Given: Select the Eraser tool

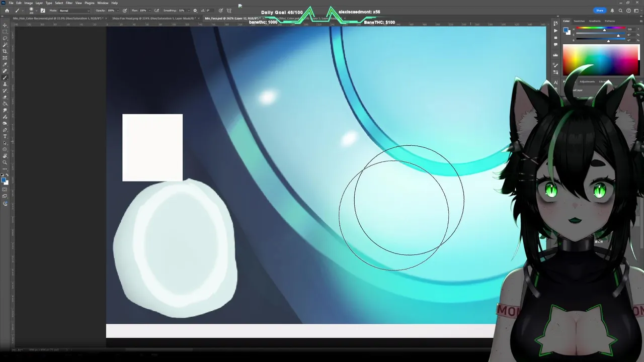Looking at the screenshot, I should (5, 97).
